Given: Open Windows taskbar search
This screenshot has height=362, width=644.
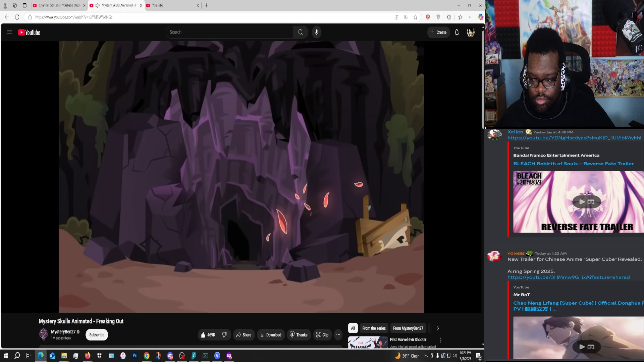Looking at the screenshot, I should coord(17,356).
